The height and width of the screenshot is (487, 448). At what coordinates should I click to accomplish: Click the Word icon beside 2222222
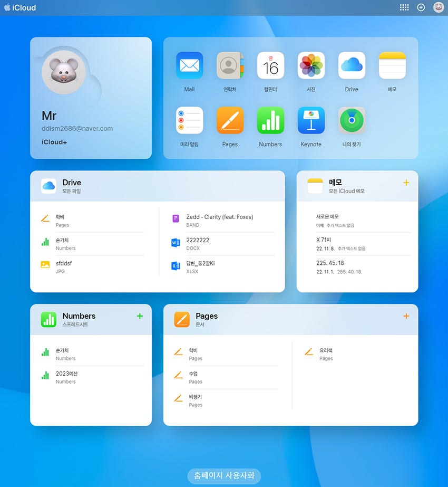(176, 243)
